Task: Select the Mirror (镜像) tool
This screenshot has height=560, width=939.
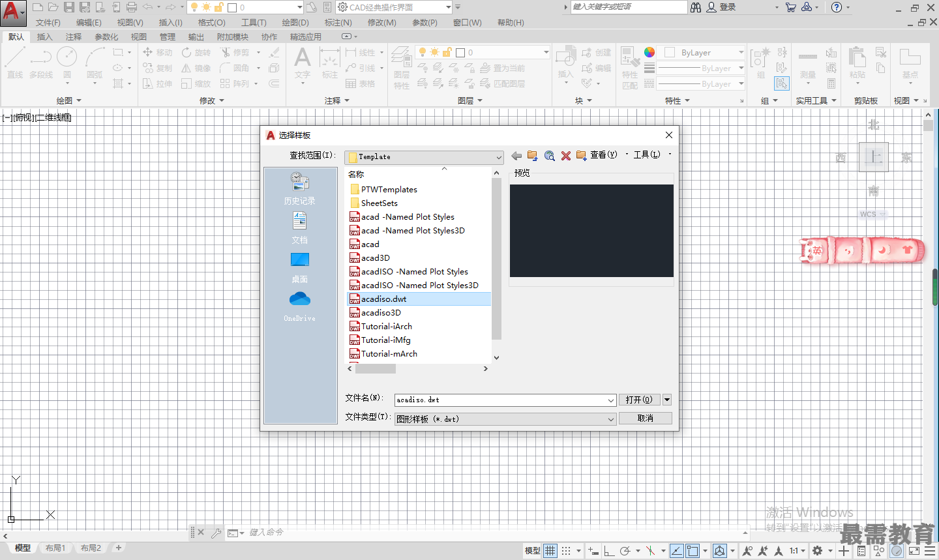Action: tap(196, 68)
